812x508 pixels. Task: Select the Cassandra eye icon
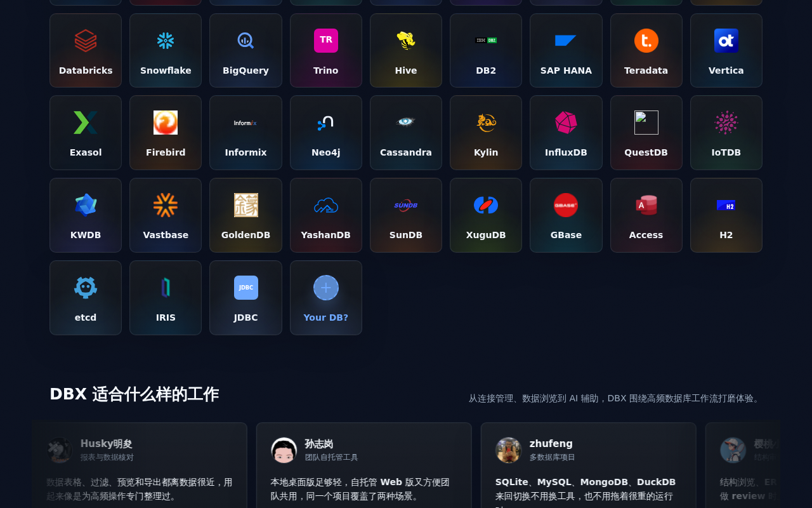click(x=406, y=123)
